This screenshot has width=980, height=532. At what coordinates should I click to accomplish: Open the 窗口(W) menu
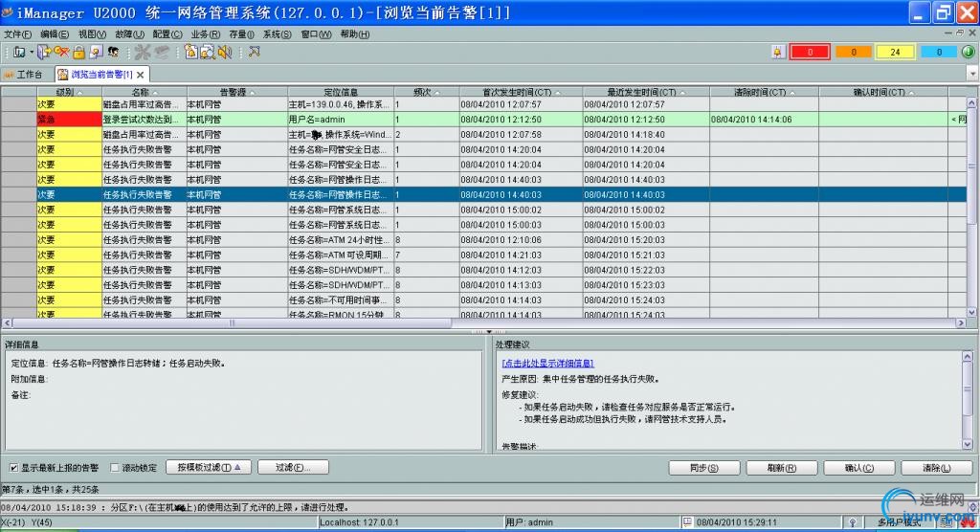(316, 34)
